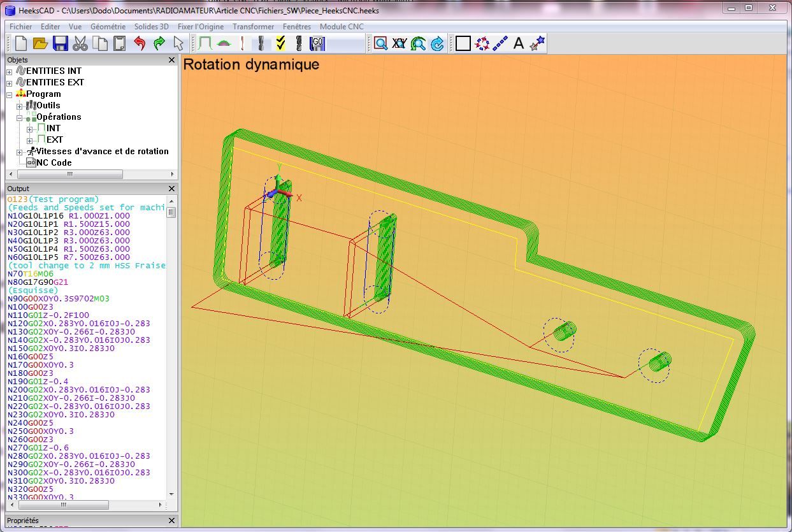Image resolution: width=792 pixels, height=532 pixels.
Task: Click the G0 post-process save icon
Action: tap(317, 43)
